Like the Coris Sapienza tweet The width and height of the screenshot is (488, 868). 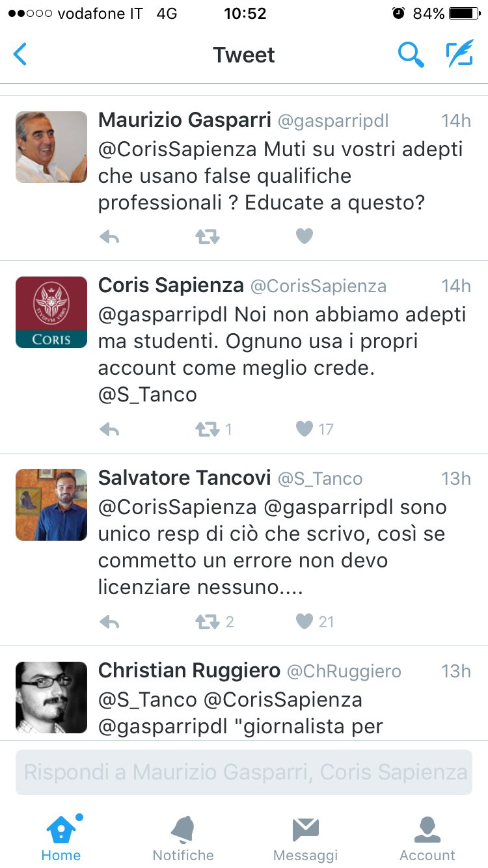coord(305,429)
